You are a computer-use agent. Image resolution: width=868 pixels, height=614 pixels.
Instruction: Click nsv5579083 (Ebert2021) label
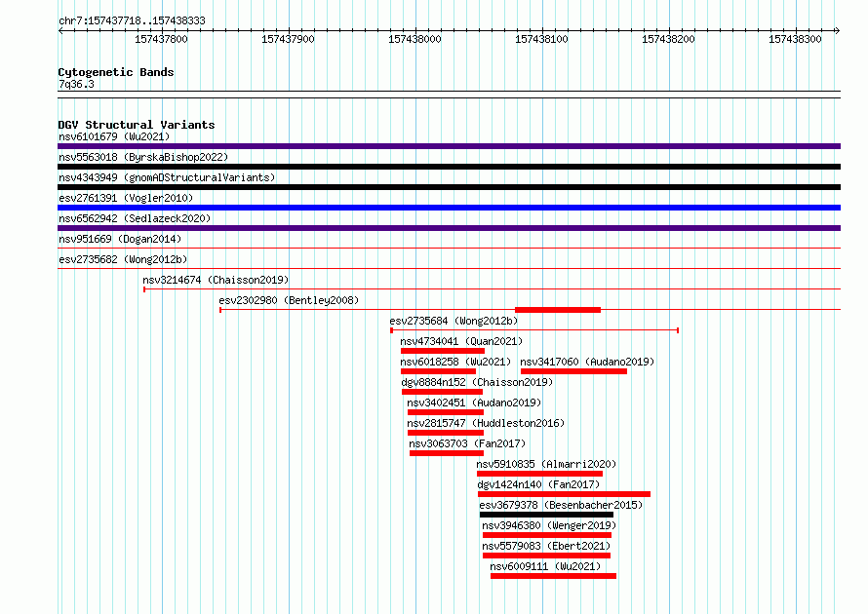click(546, 546)
